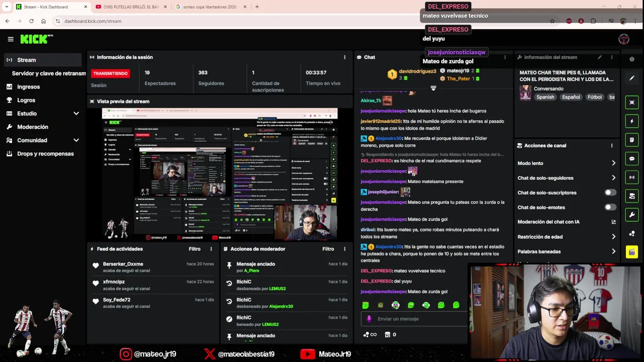The width and height of the screenshot is (644, 362).
Task: Pick the headphones emote with purple glasses
Action: point(395,305)
